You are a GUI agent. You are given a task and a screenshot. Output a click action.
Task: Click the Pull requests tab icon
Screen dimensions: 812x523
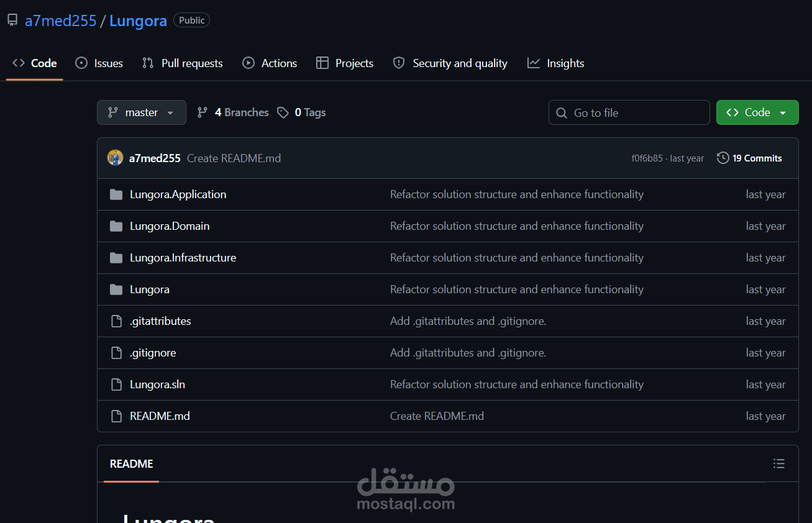[148, 63]
